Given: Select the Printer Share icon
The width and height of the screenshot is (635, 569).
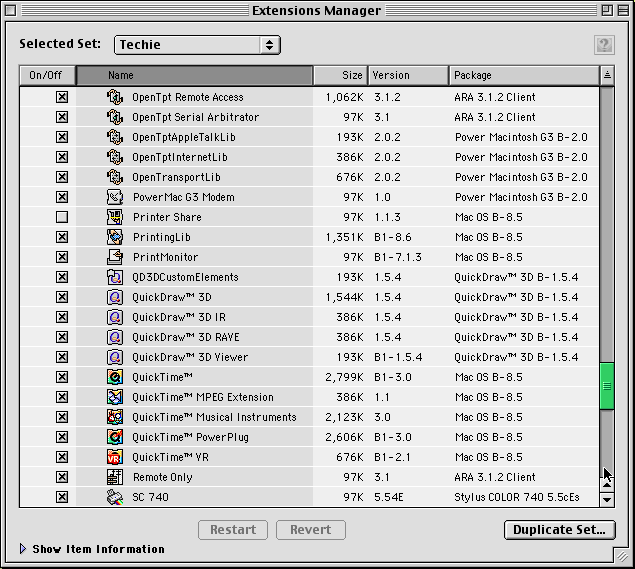Looking at the screenshot, I should [115, 217].
